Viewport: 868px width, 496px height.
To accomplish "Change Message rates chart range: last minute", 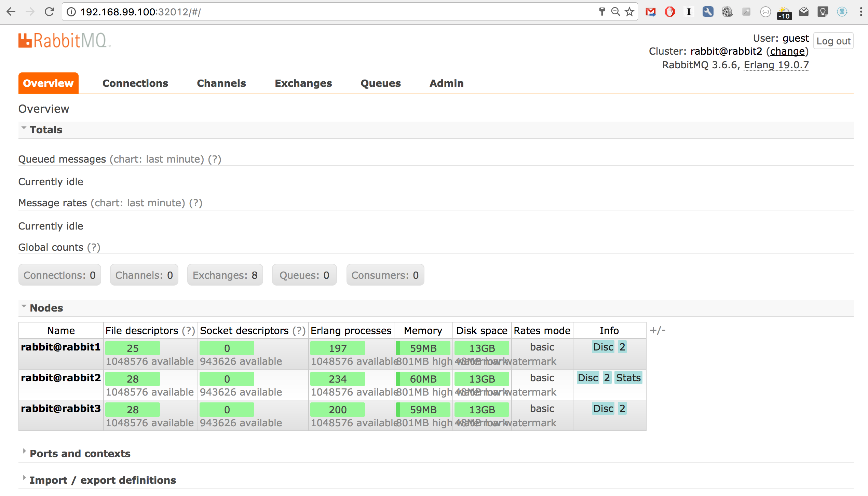I will pyautogui.click(x=138, y=203).
